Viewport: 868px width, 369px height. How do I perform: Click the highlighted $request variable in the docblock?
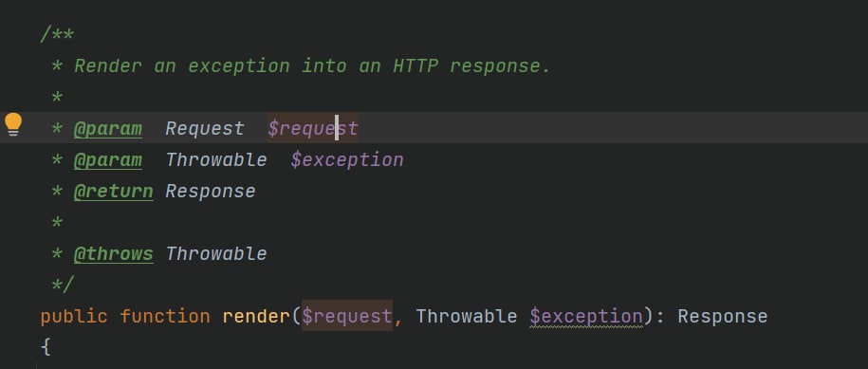pyautogui.click(x=313, y=128)
